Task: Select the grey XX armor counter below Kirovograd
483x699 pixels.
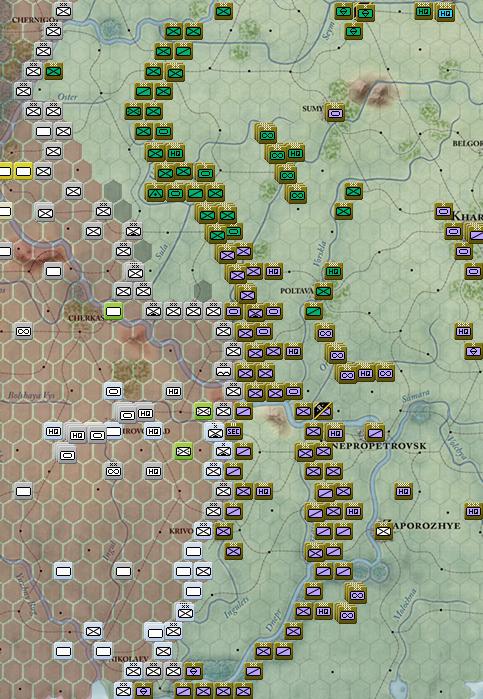Action: [114, 471]
